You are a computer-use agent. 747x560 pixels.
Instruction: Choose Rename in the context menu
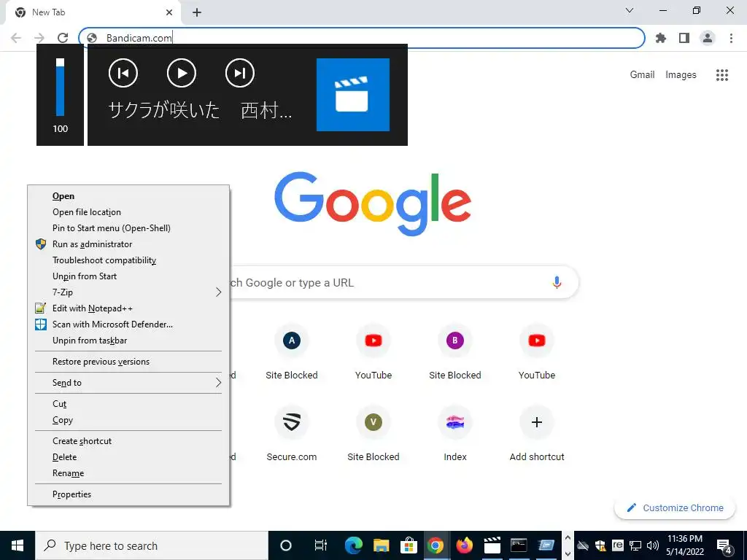coord(128,473)
